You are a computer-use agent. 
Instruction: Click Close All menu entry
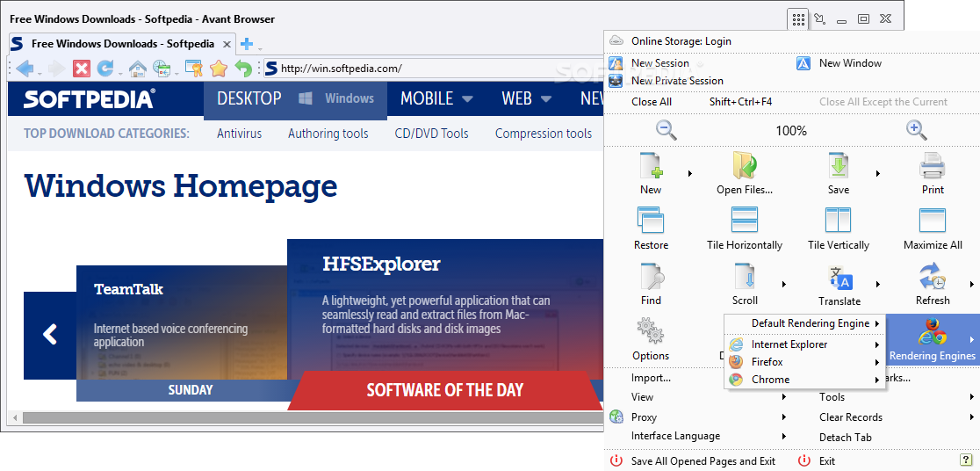pos(652,102)
